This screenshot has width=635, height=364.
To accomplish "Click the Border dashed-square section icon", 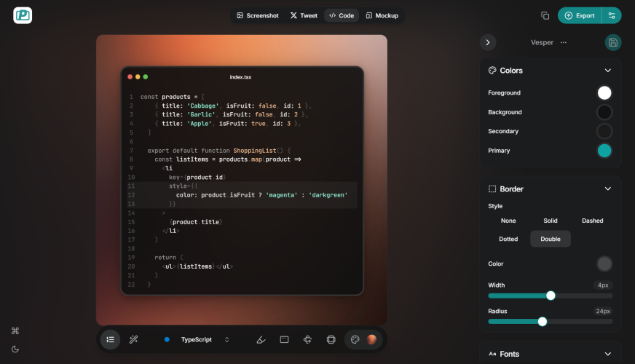I will click(492, 189).
